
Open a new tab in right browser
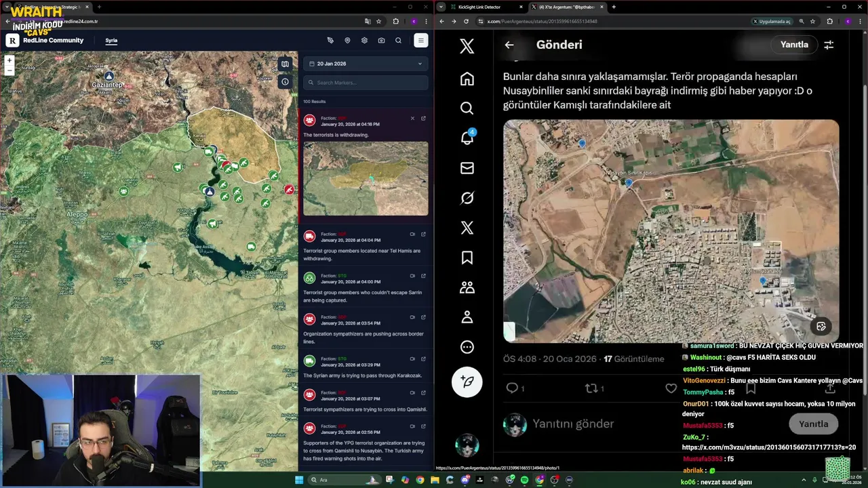point(614,7)
